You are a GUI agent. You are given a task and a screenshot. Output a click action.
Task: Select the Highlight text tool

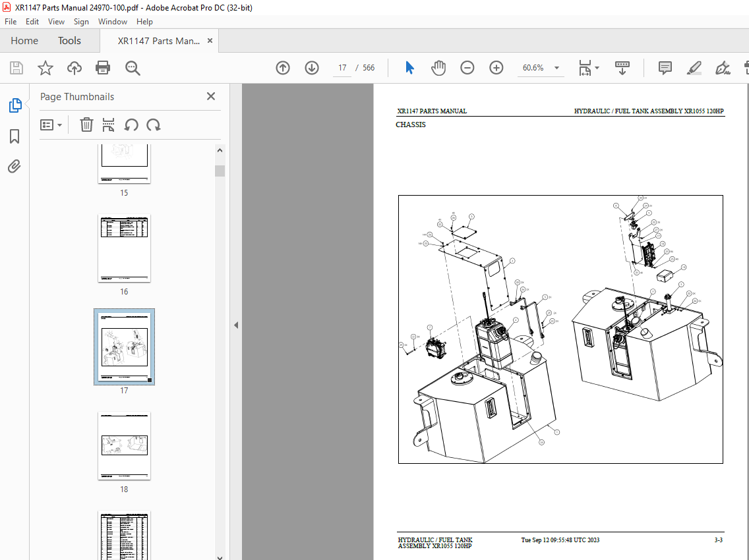[x=694, y=68]
